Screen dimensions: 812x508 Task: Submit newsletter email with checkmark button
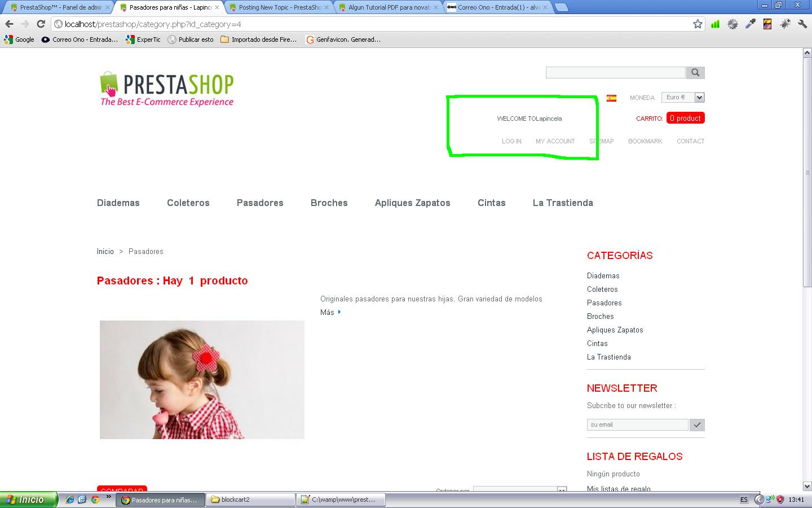pos(697,424)
